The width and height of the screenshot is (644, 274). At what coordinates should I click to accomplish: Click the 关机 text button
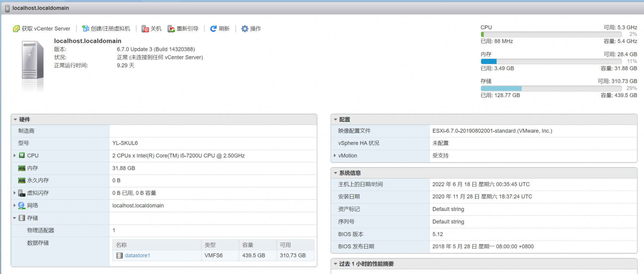[x=156, y=29]
